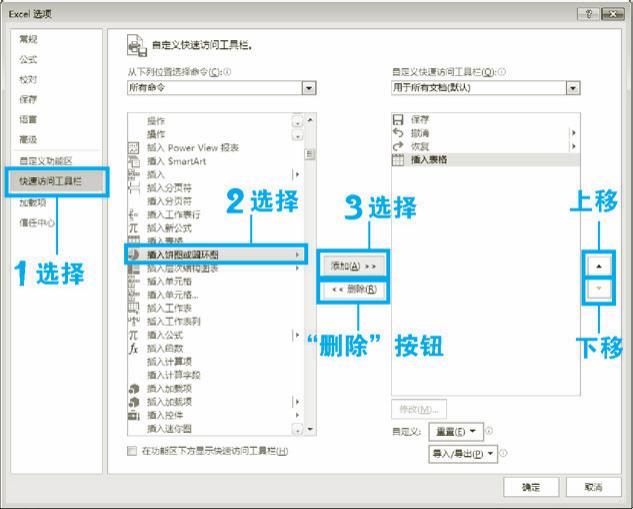Click the command list scrollbar thumb
This screenshot has height=509, width=633.
(x=310, y=154)
